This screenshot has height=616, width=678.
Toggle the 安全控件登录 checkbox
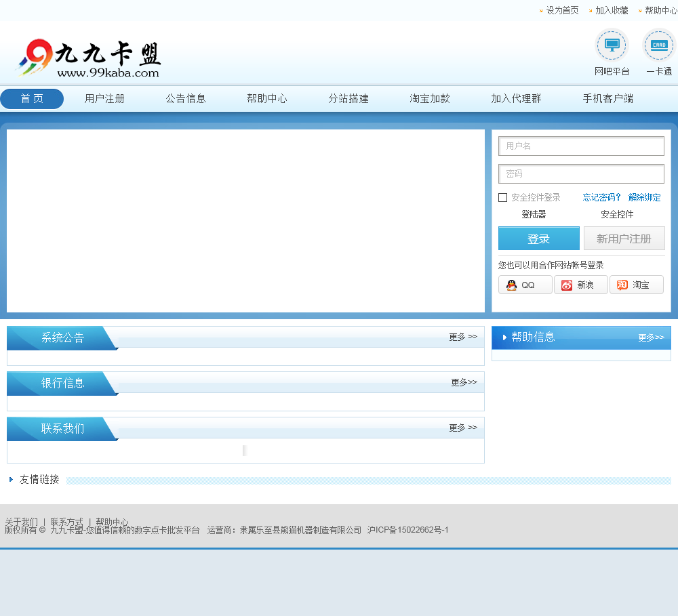[x=502, y=198]
